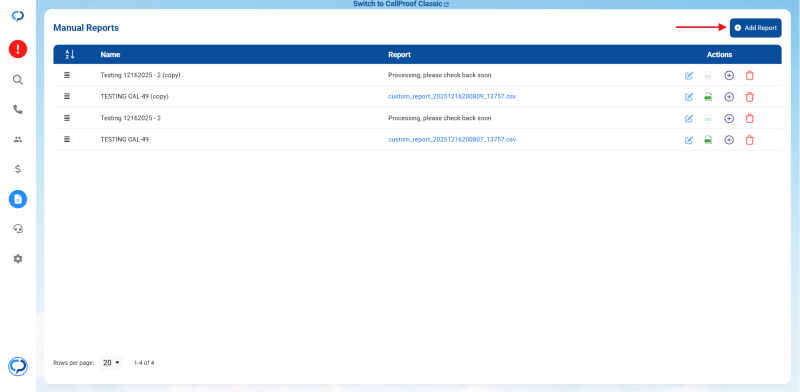Screen dimensions: 800x392
Task: Open the search magnifier in sidebar
Action: [18, 80]
